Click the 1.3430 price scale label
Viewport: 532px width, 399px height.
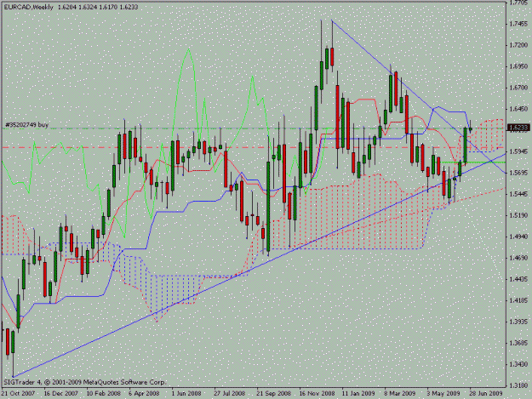click(518, 364)
